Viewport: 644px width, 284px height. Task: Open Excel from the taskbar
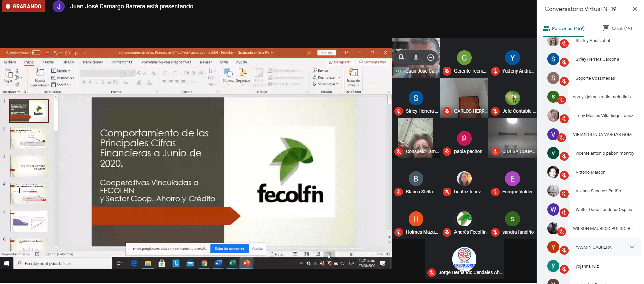232,264
